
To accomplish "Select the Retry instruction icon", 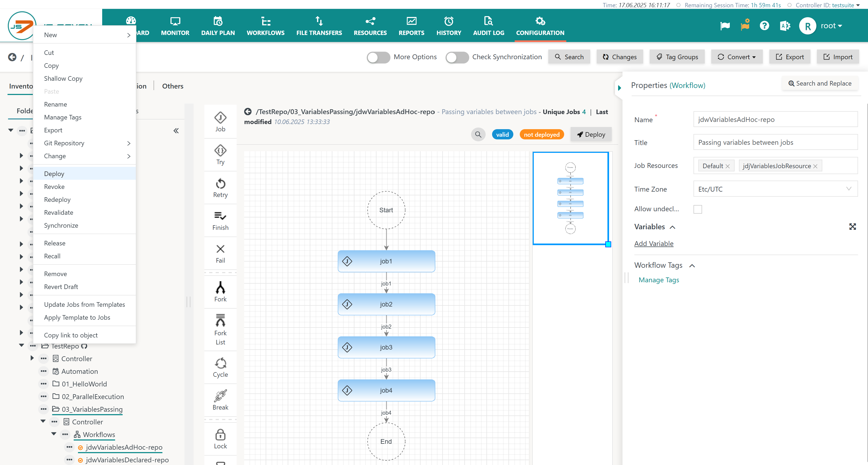I will 220,184.
